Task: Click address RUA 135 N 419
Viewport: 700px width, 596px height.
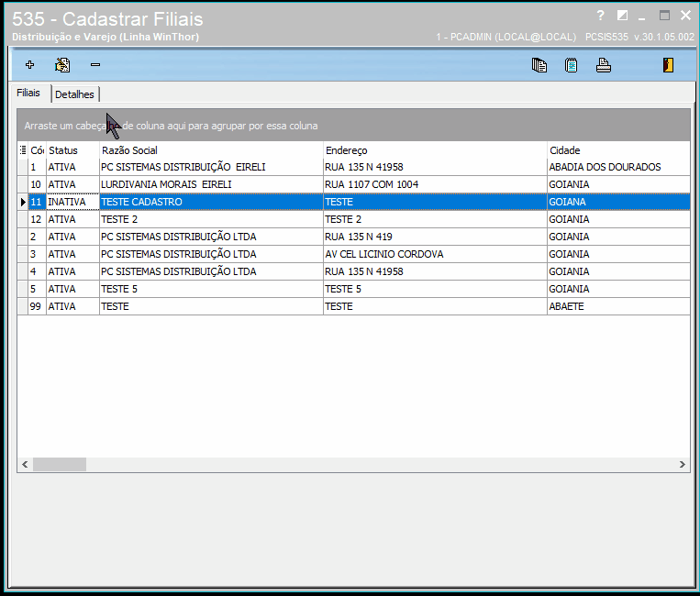Action: [x=435, y=237]
